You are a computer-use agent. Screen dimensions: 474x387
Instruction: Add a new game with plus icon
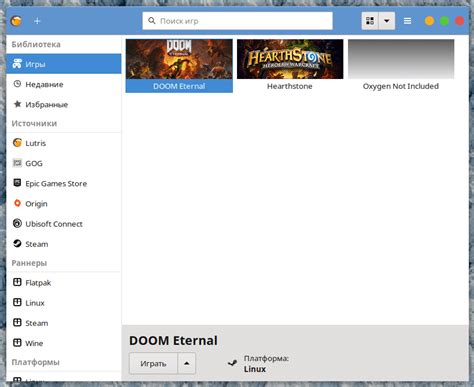(x=37, y=21)
